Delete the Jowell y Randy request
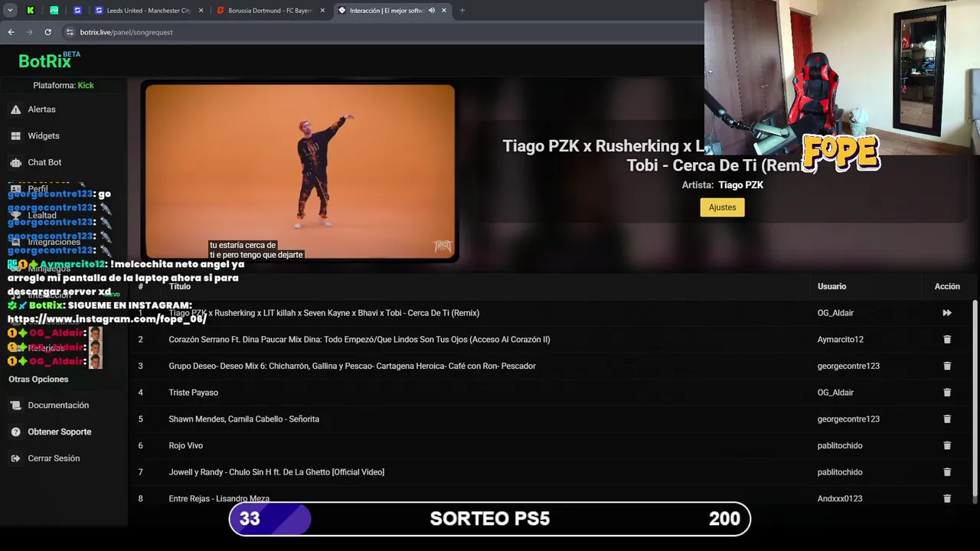The width and height of the screenshot is (980, 551). [947, 472]
